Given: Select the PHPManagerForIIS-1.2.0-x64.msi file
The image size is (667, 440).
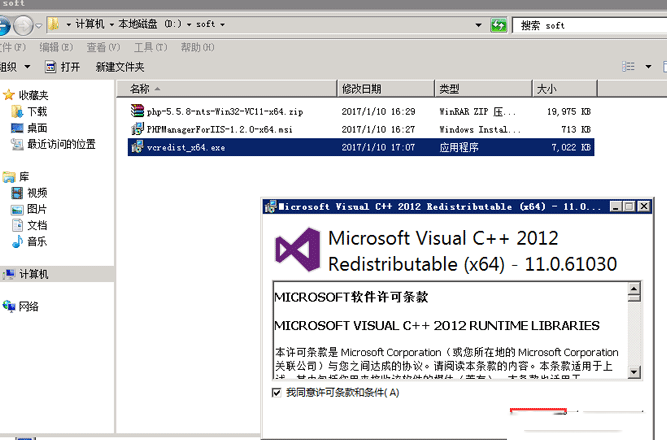Looking at the screenshot, I should tap(219, 129).
